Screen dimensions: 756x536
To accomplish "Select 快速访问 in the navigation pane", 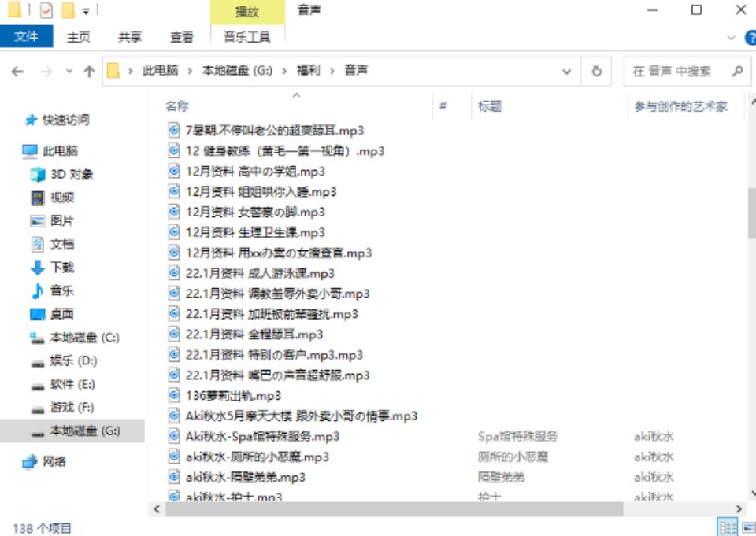I will point(57,120).
